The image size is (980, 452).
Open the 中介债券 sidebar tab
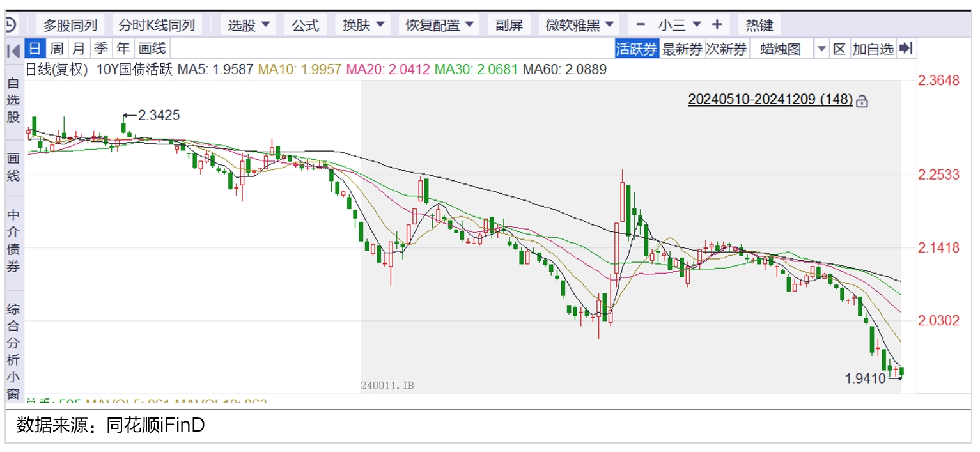tap(13, 240)
